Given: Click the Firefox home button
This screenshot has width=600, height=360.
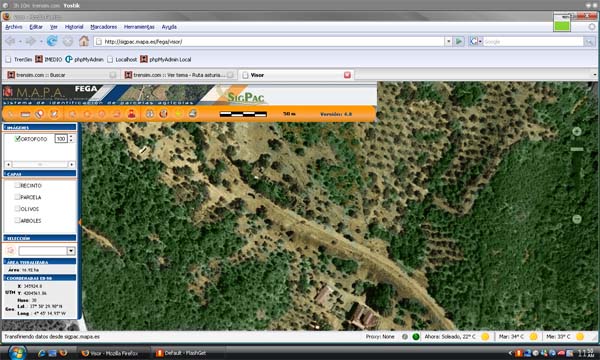Looking at the screenshot, I should point(84,41).
